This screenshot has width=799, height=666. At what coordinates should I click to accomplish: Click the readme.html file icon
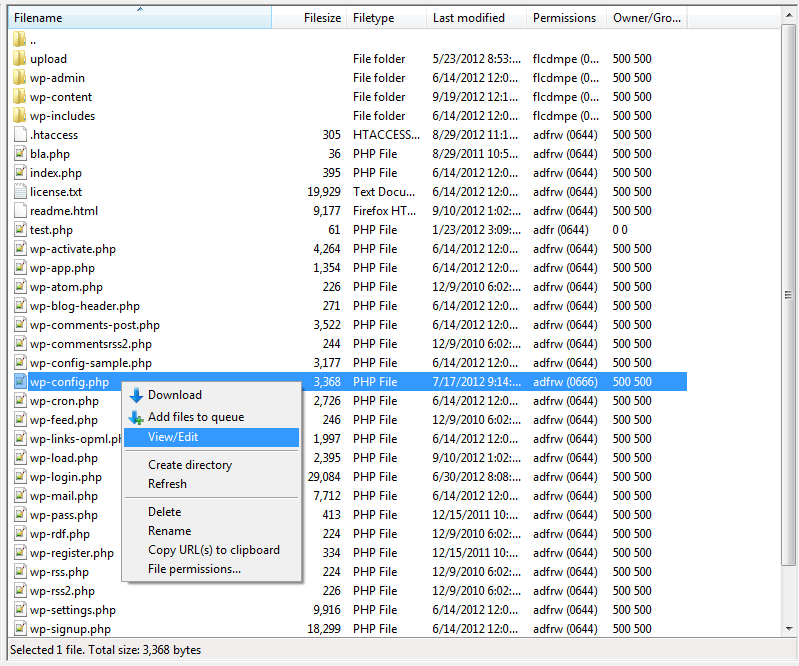pos(20,210)
